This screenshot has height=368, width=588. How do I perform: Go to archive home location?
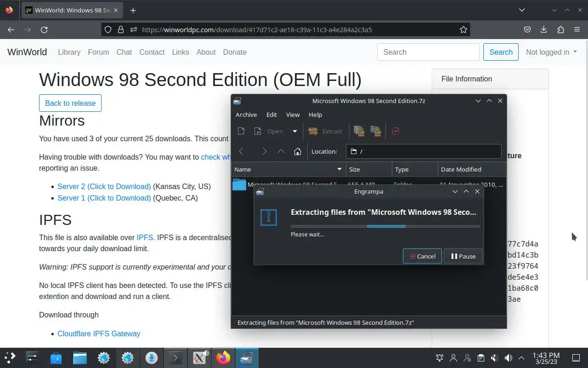pyautogui.click(x=298, y=151)
